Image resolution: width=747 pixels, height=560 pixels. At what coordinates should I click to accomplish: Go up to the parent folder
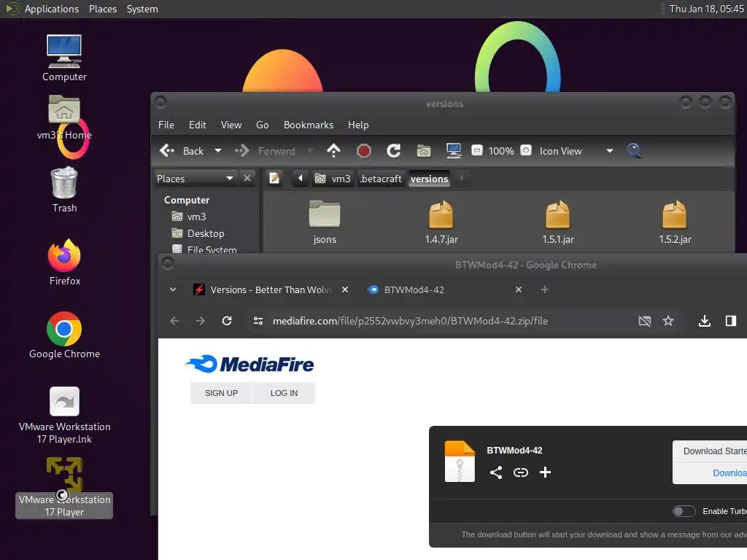(333, 151)
